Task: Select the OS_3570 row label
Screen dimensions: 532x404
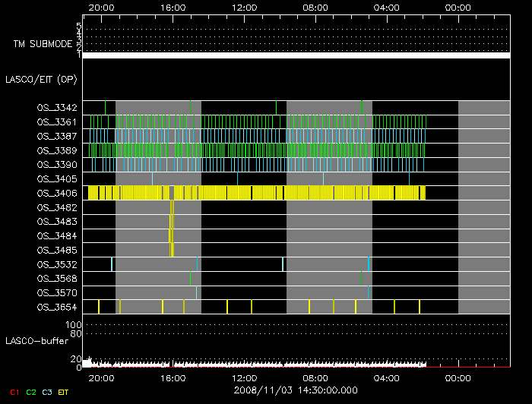Action: [x=57, y=293]
